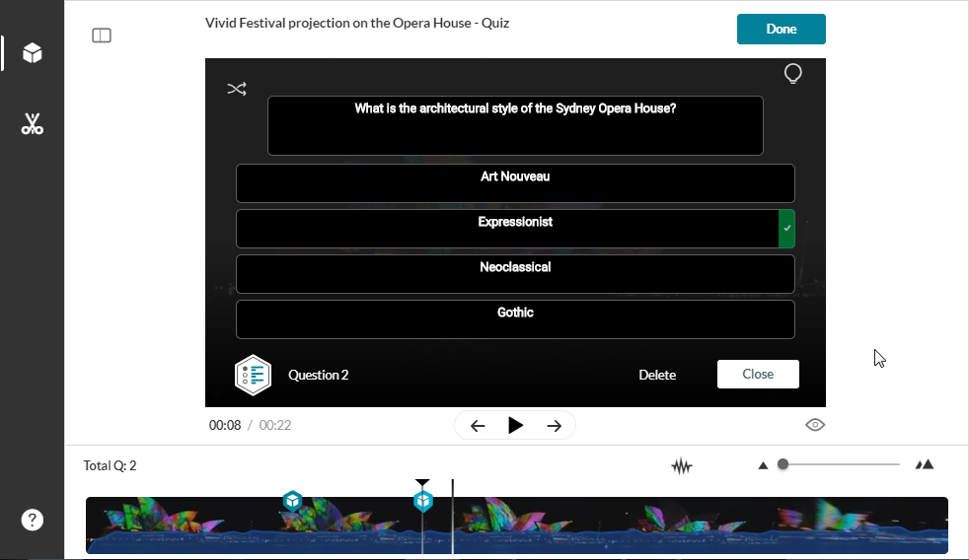This screenshot has width=969, height=560.
Task: Edit the Sydney Opera House question text
Action: [514, 125]
